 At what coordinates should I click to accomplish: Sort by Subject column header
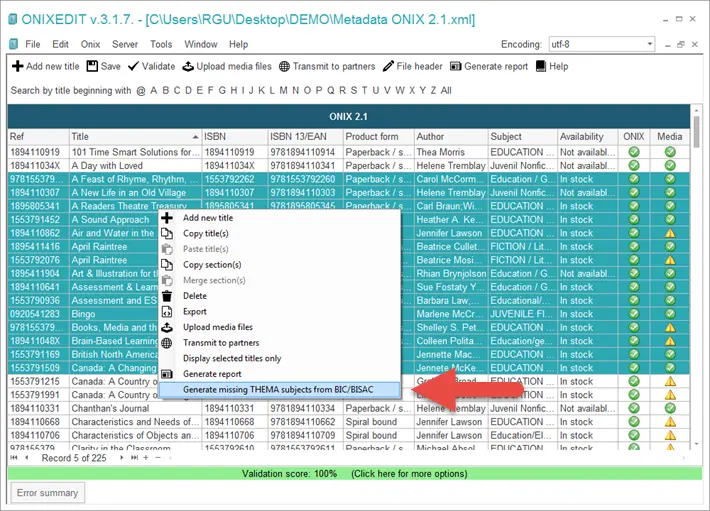523,137
